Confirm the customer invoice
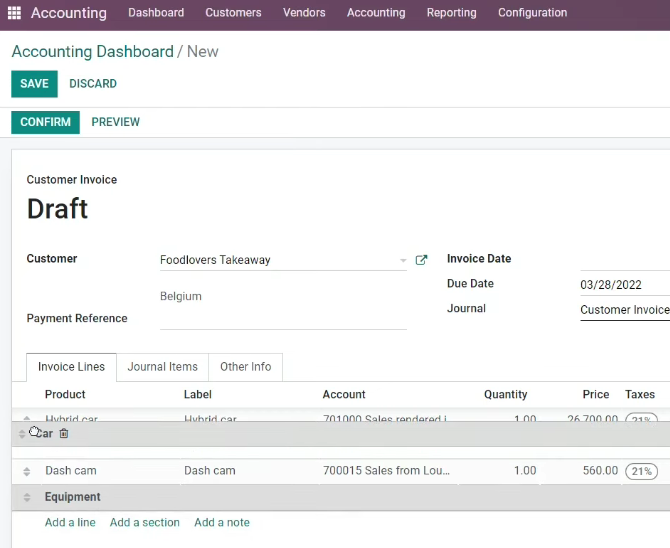The image size is (670, 548). click(x=45, y=122)
